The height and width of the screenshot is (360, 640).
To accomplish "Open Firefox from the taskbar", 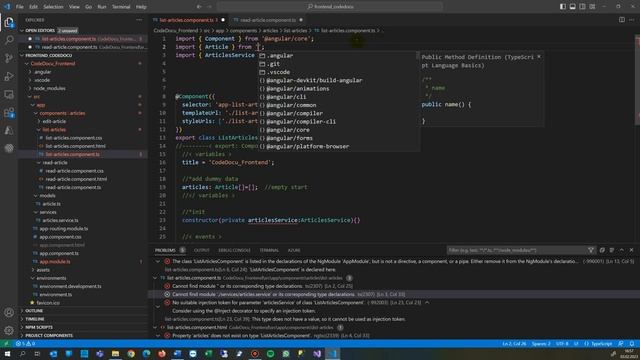I will 162,353.
